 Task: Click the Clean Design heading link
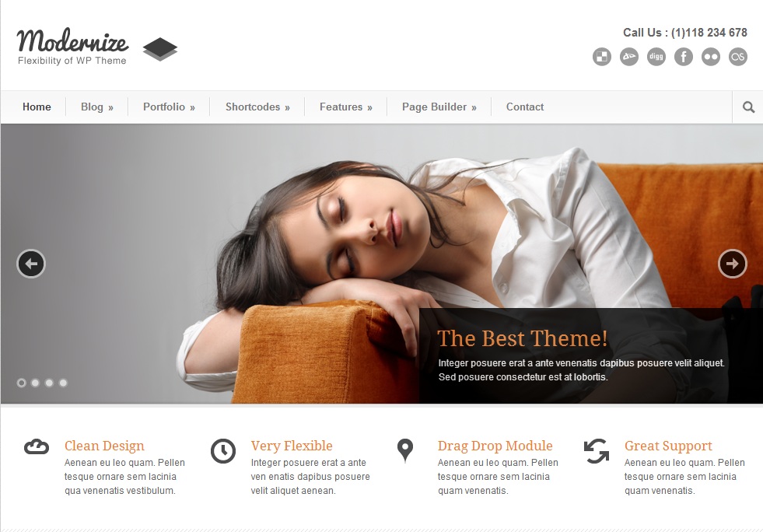pos(104,446)
